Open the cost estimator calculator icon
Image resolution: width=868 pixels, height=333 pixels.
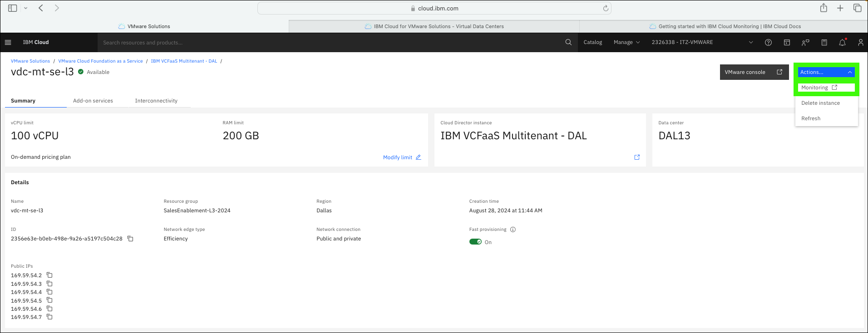coord(824,42)
